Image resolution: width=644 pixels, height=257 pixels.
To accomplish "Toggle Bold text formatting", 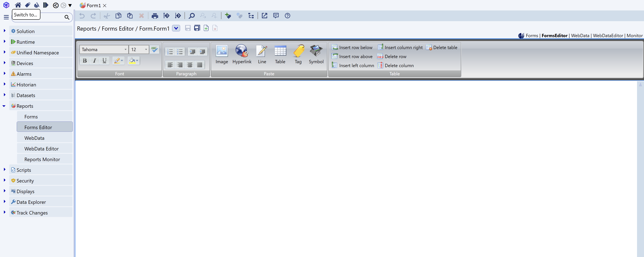I will (x=85, y=61).
